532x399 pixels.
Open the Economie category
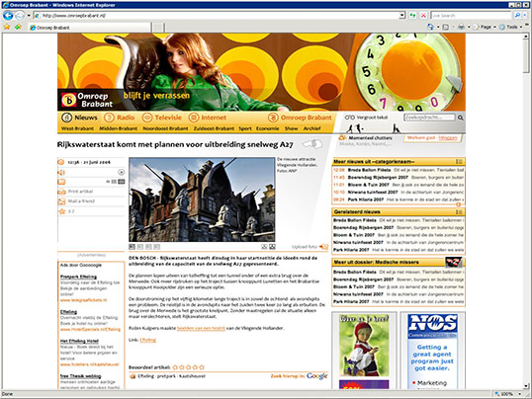coord(267,128)
